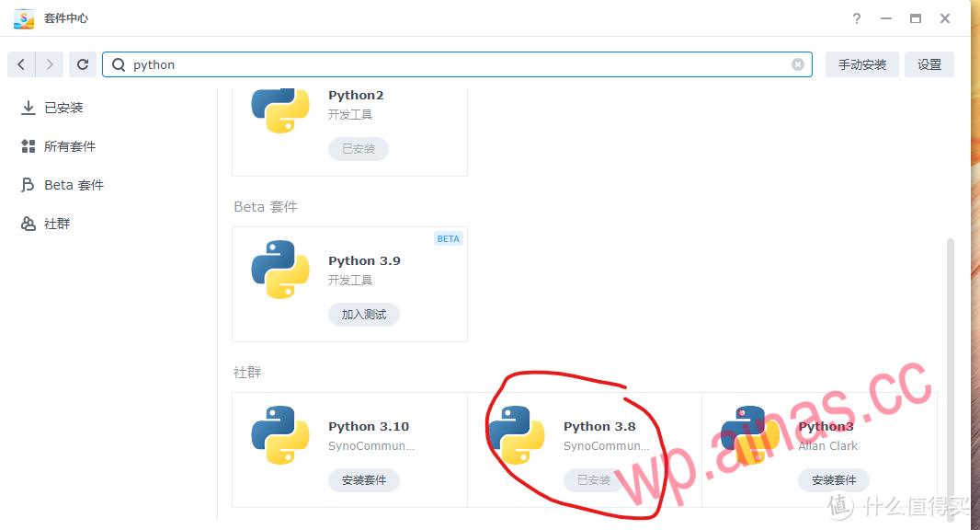980x530 pixels.
Task: Click the 社群 people icon in sidebar
Action: [28, 224]
